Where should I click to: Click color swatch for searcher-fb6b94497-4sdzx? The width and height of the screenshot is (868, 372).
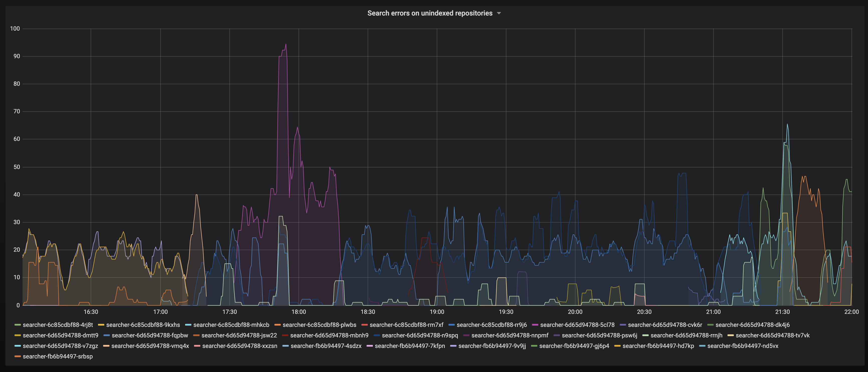286,346
